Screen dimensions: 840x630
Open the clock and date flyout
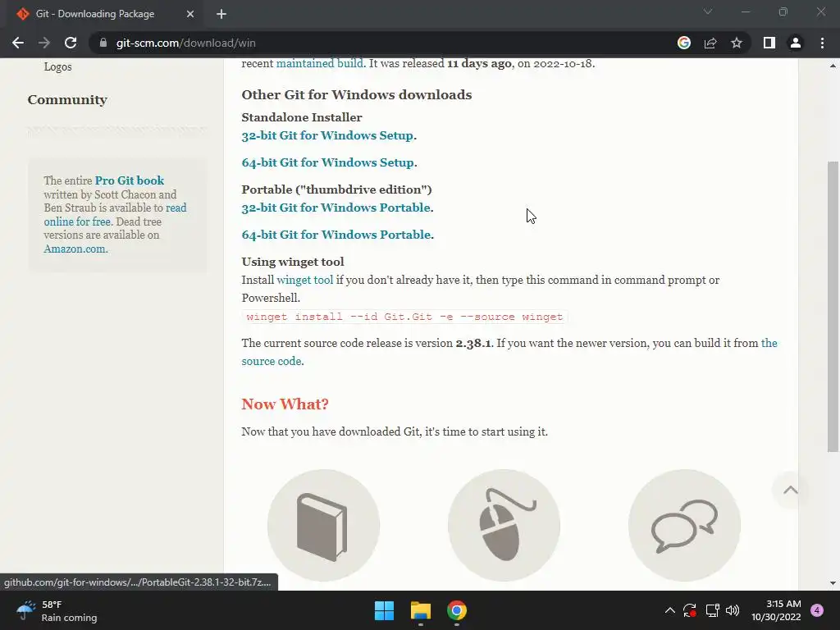[776, 610]
